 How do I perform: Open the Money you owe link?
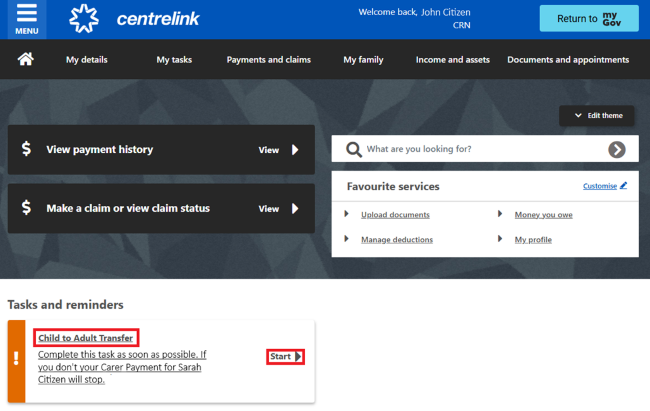[x=543, y=215]
